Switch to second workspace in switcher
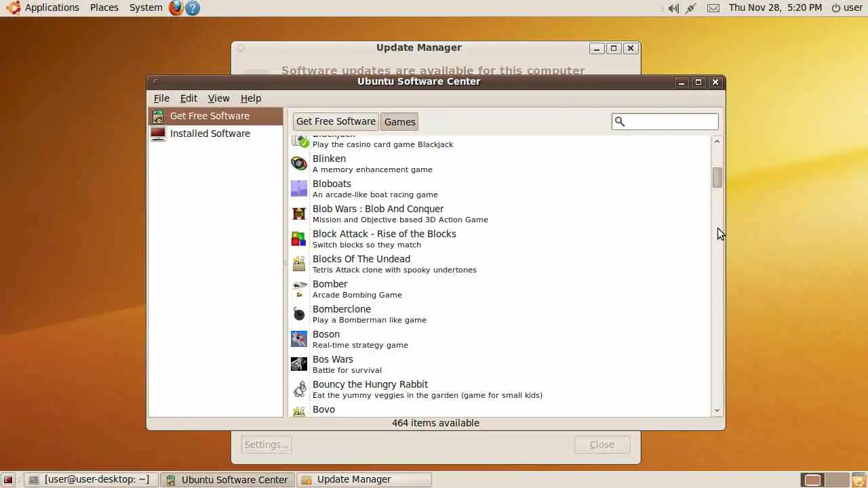Image resolution: width=868 pixels, height=488 pixels. 837,480
